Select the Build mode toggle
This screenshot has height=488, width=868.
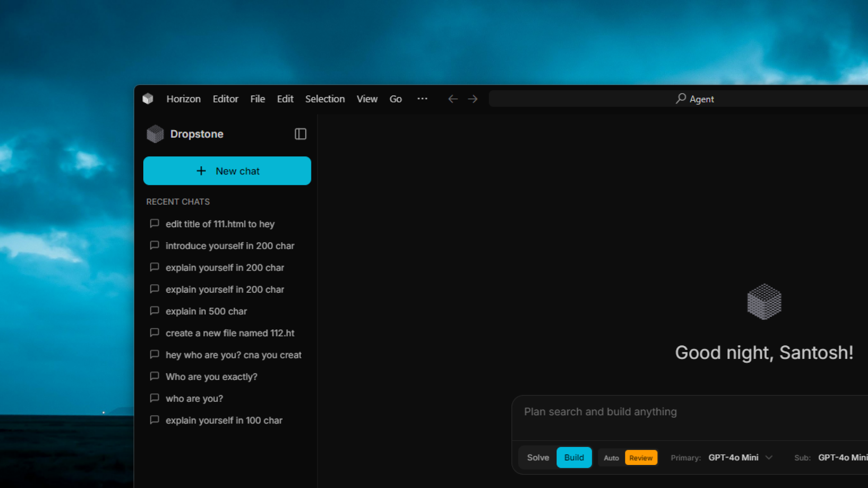click(574, 458)
